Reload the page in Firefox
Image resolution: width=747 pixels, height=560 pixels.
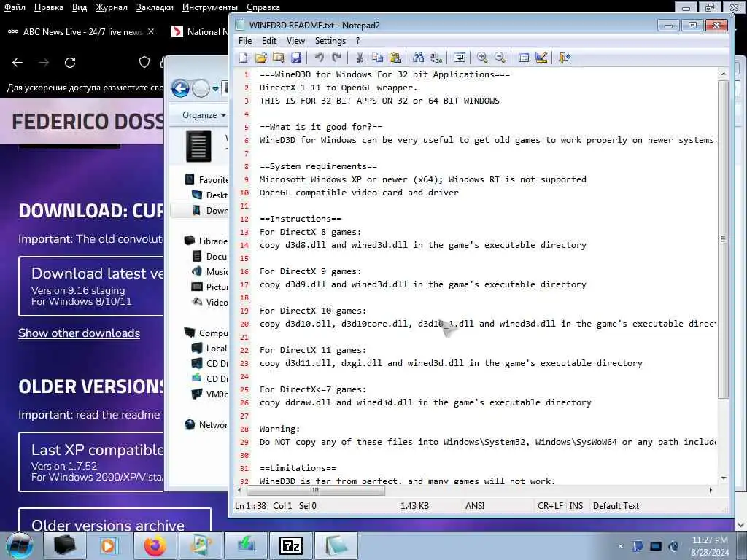click(x=70, y=63)
